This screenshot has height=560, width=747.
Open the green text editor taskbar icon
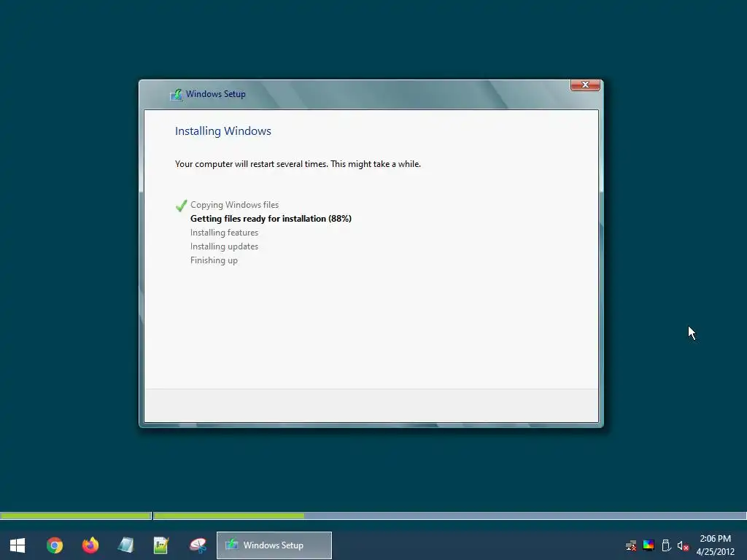click(x=161, y=545)
